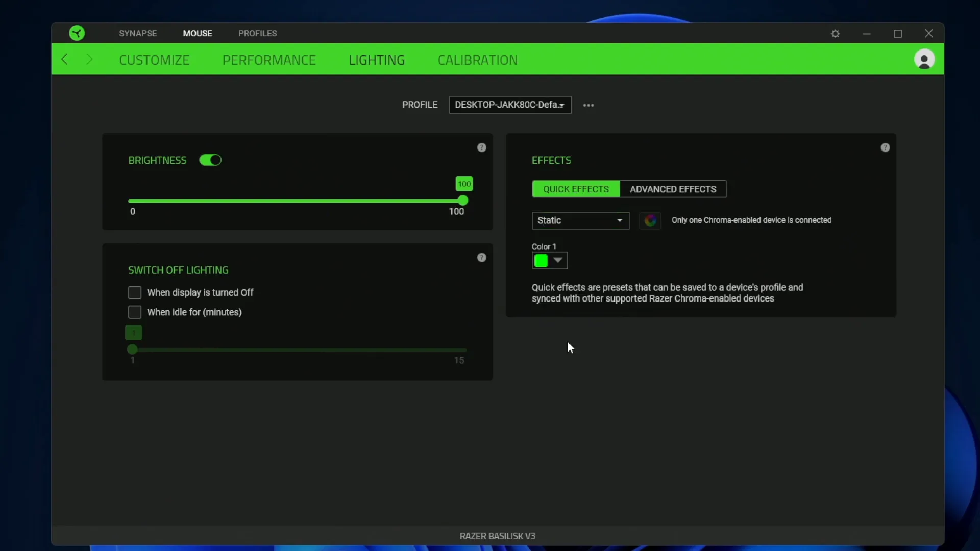Viewport: 980px width, 551px height.
Task: Minimize the Razer Synapse window
Action: (866, 34)
